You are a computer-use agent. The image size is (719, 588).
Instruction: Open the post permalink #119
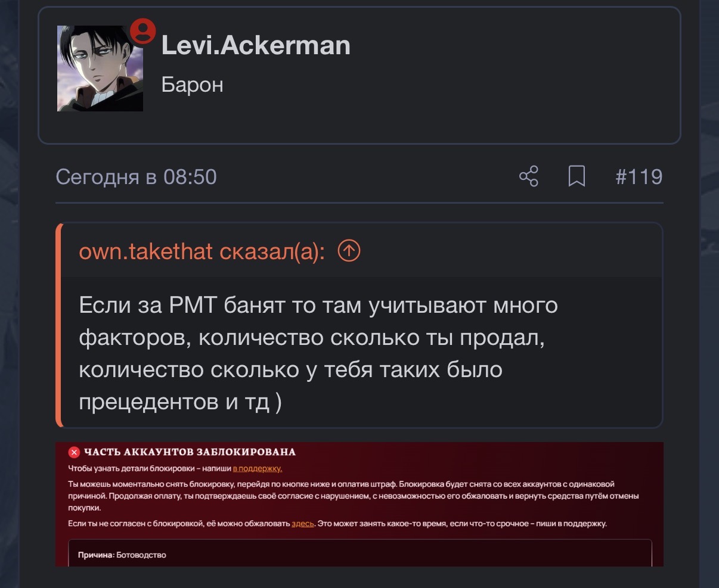[x=639, y=177]
